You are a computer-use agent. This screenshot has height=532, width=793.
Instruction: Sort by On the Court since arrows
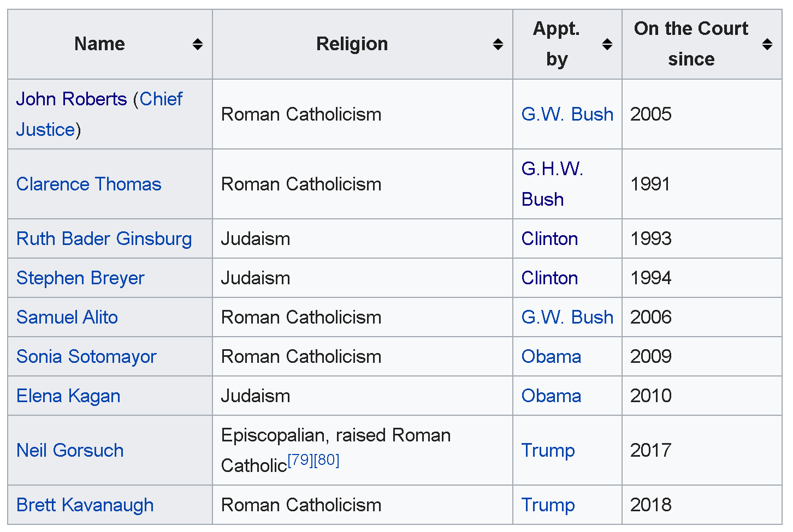click(767, 44)
